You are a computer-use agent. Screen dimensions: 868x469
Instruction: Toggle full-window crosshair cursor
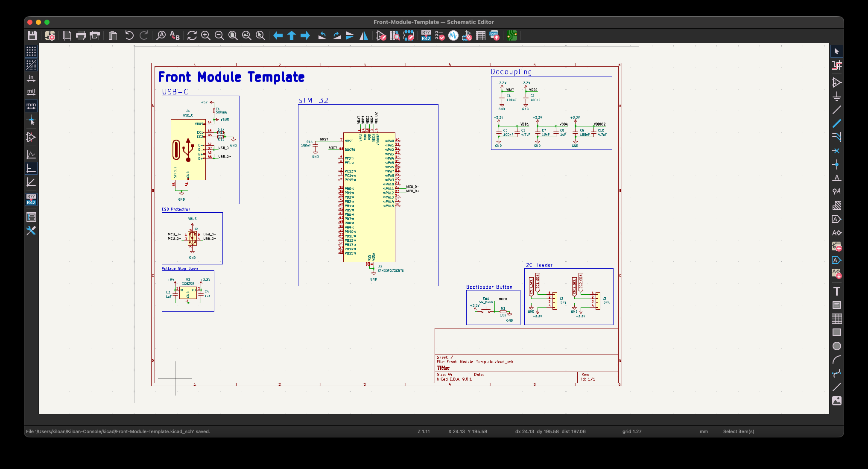pyautogui.click(x=31, y=121)
